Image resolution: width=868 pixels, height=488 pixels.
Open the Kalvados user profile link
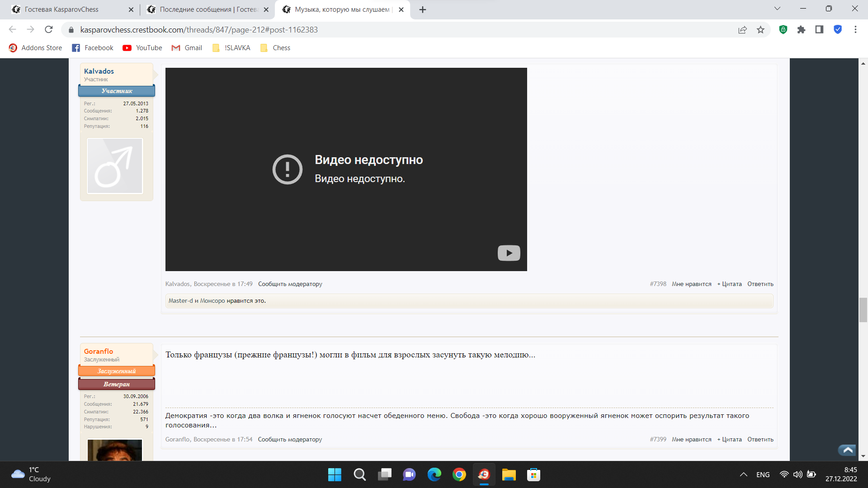point(99,71)
